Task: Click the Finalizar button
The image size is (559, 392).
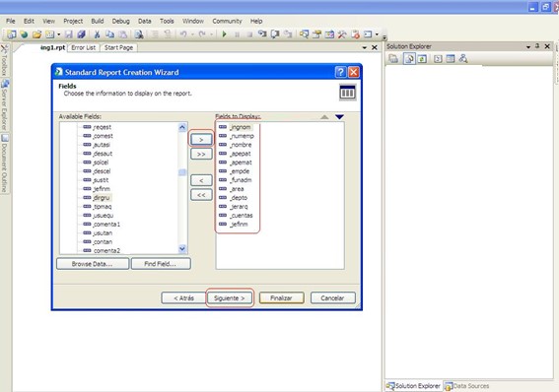Action: [x=281, y=298]
